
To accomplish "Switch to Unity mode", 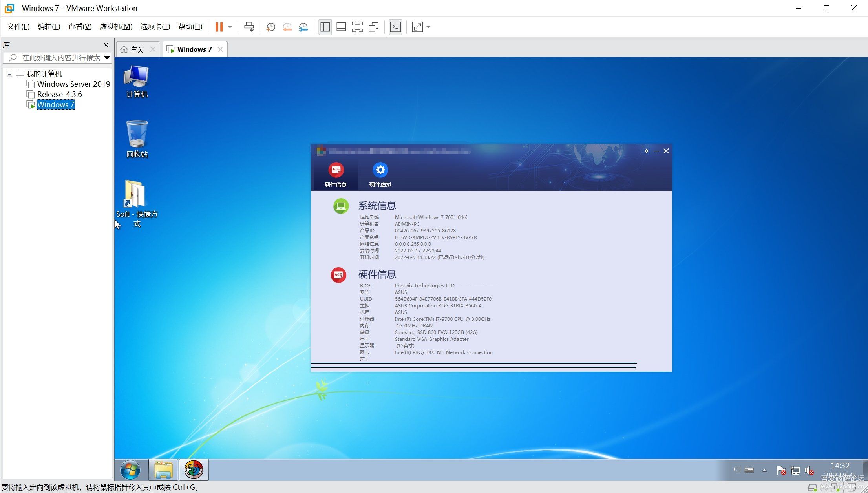I will 373,27.
